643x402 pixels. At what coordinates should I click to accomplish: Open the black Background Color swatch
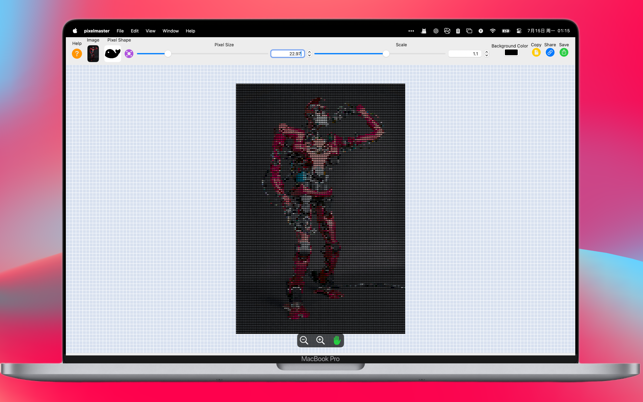point(511,52)
